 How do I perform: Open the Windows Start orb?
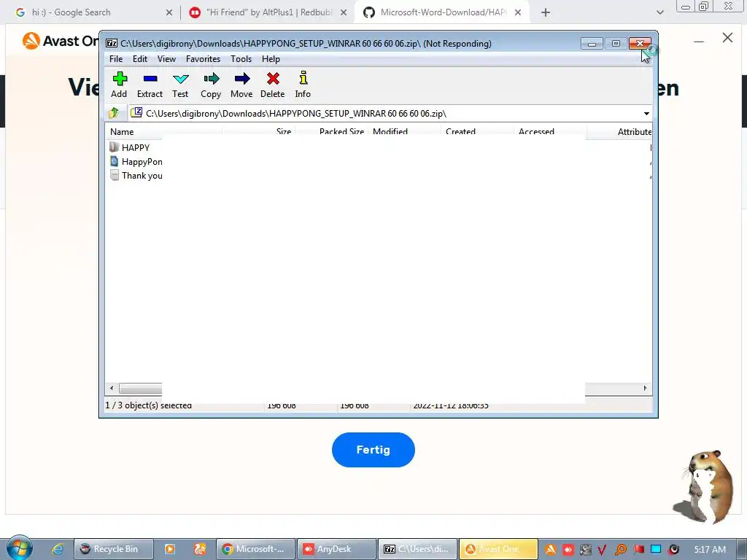[x=20, y=548]
